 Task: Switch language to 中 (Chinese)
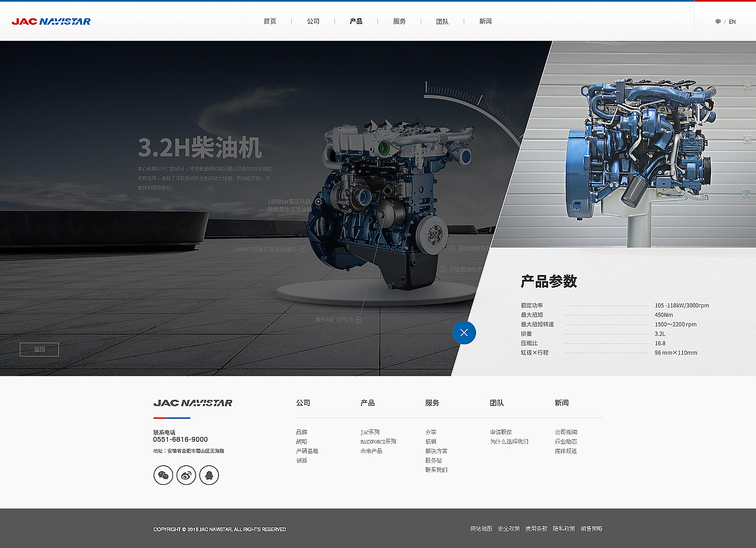718,22
